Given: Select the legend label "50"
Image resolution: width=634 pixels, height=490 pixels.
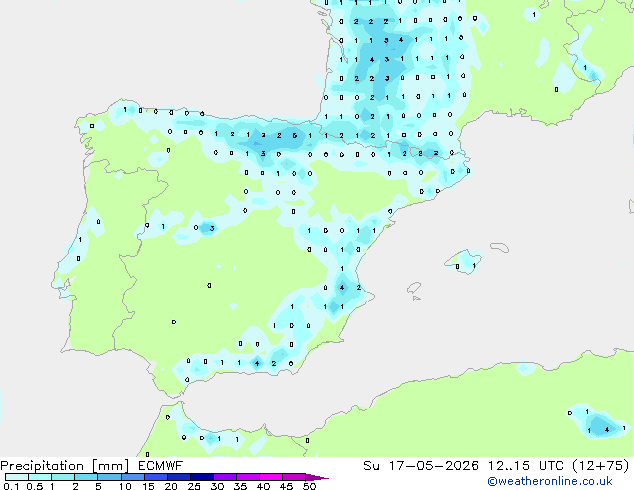Looking at the screenshot, I should [x=309, y=486].
